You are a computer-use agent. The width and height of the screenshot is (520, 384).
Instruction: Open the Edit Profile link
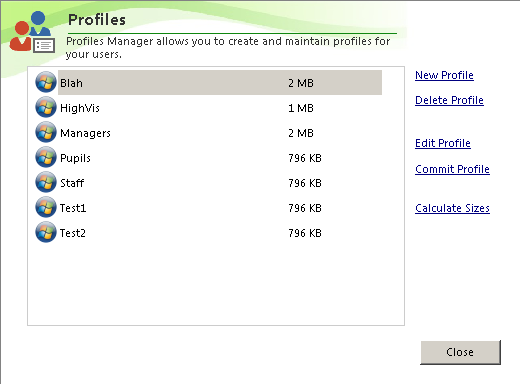(443, 143)
